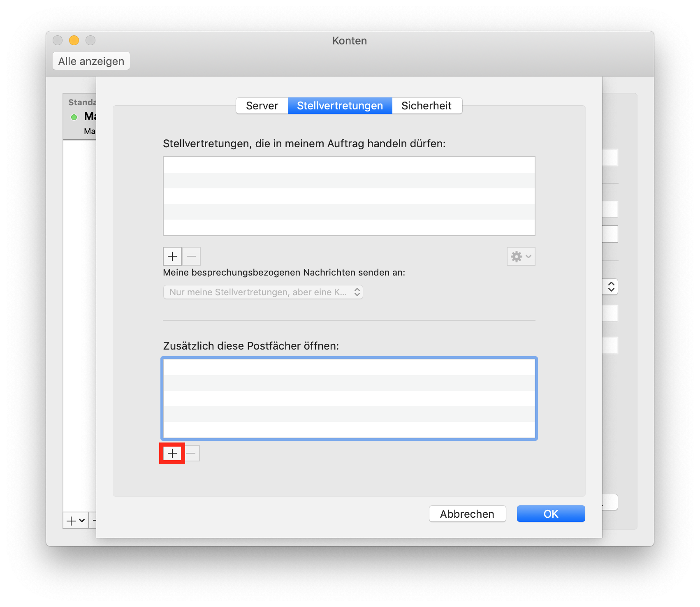Click inside the Stellvertretungen delegates list

pos(349,196)
